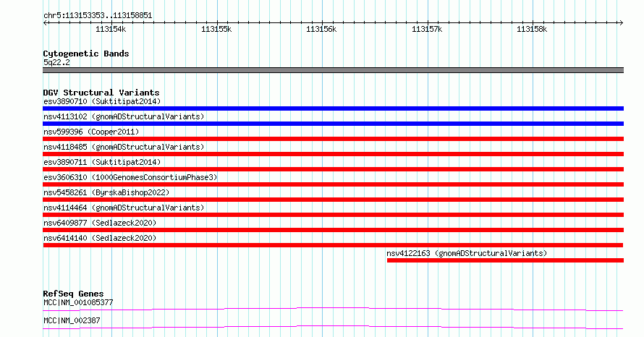Image resolution: width=644 pixels, height=337 pixels.
Task: Open the MCC|NM_002387 gene label
Action: (72, 320)
